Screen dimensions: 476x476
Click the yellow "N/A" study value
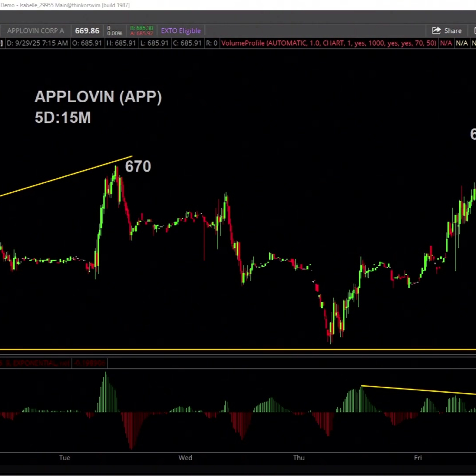pos(462,43)
